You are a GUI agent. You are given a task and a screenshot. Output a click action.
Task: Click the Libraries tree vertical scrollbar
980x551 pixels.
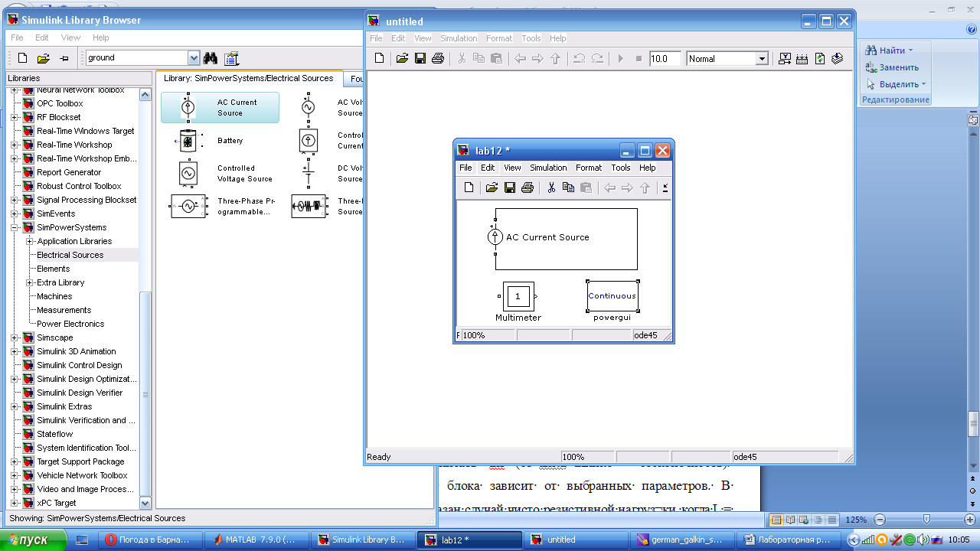click(145, 298)
